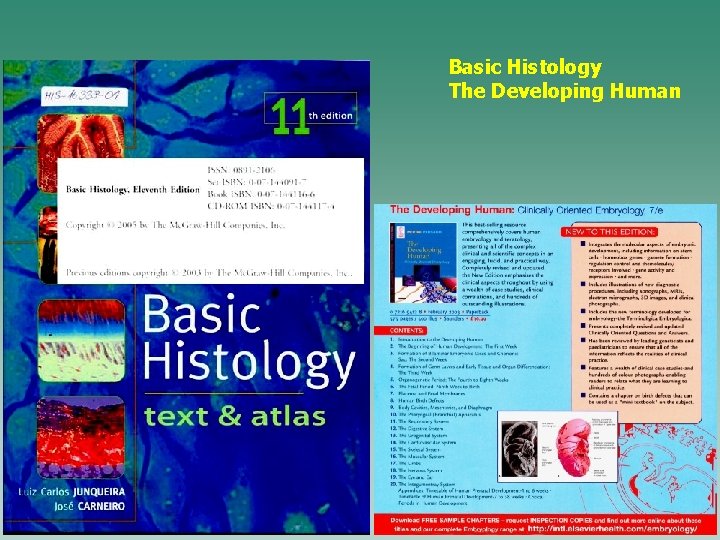
Task: Click 'The Developing Human: Clinically Oriented Embryology 7/e' heading
Action: tap(526, 210)
